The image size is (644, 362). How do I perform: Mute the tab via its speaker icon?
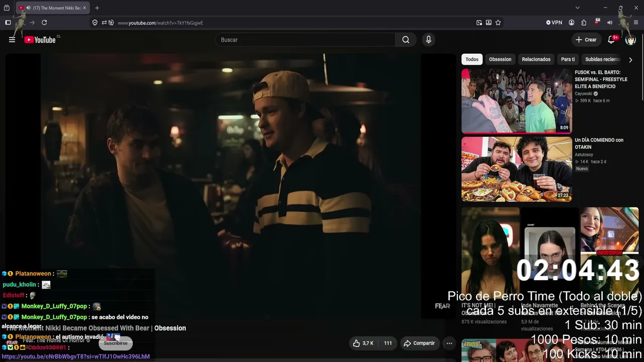click(28, 8)
